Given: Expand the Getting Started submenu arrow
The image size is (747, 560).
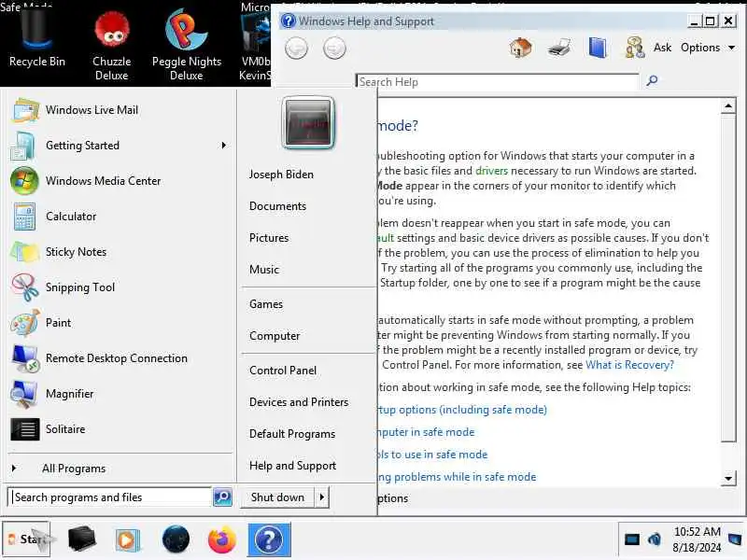Looking at the screenshot, I should tap(223, 146).
